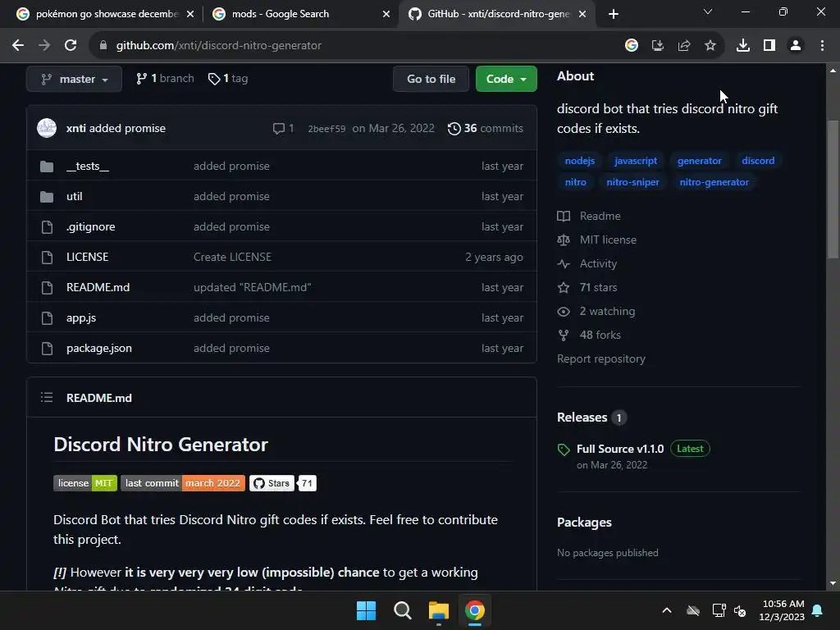Open the LICENSE file
Viewport: 840px width, 630px height.
point(87,257)
